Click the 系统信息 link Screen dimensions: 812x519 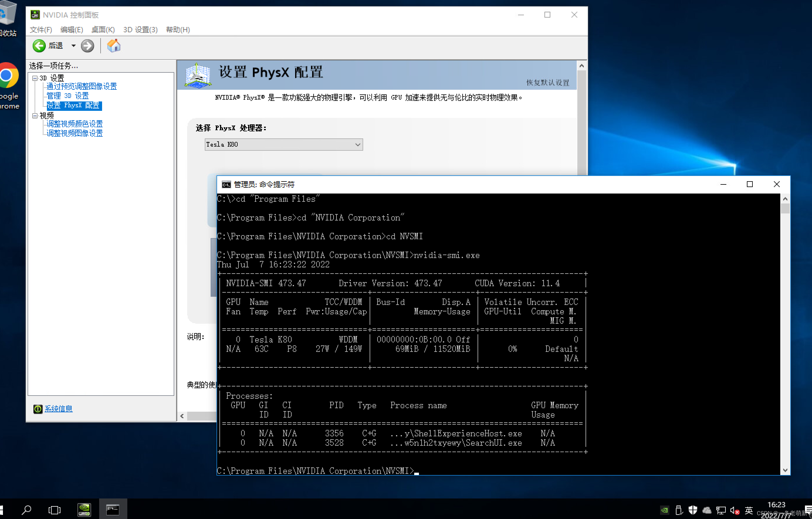pyautogui.click(x=58, y=409)
